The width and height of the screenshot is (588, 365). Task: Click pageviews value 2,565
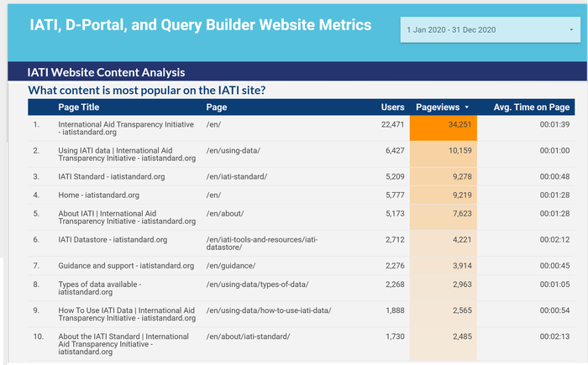[462, 310]
